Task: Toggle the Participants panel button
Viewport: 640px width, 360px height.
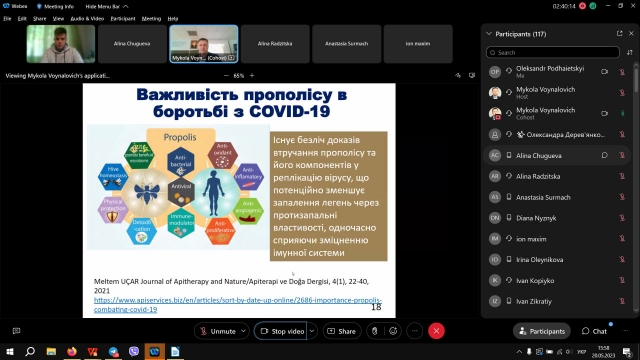Action: point(542,331)
